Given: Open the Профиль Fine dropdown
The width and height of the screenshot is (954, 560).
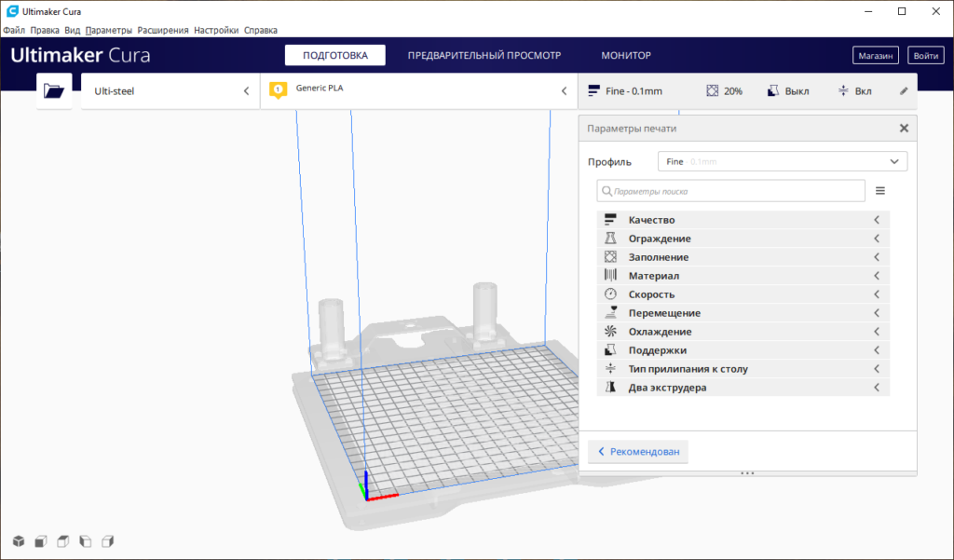Looking at the screenshot, I should 782,161.
